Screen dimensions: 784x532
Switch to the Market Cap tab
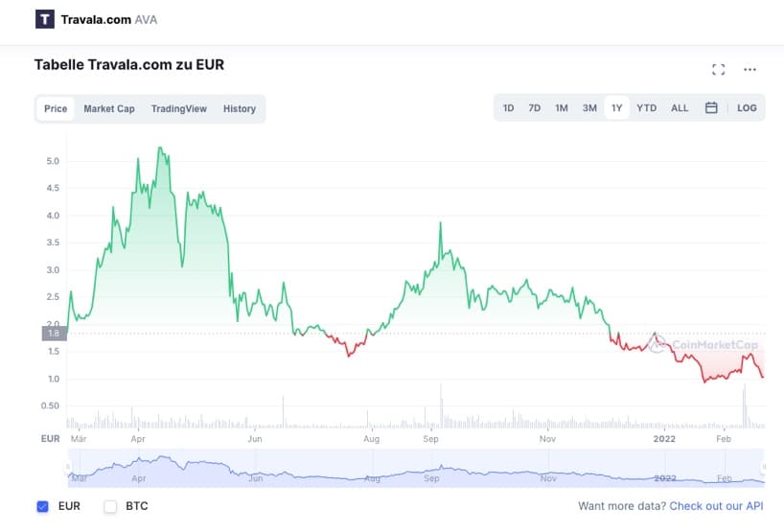pos(109,108)
